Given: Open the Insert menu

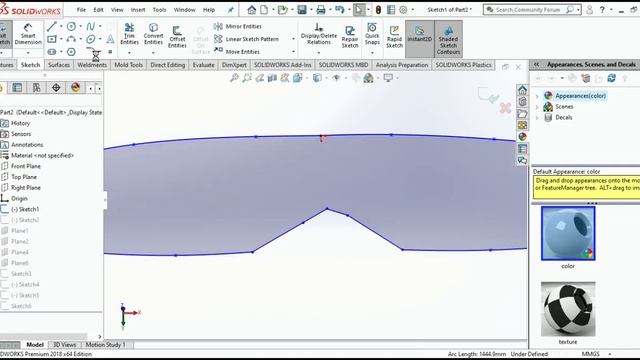Looking at the screenshot, I should (138, 10).
